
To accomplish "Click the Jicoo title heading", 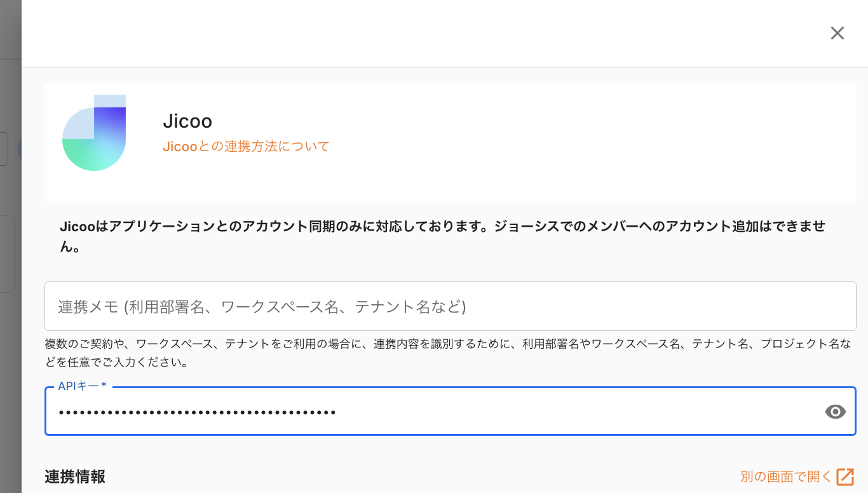I will tap(187, 121).
